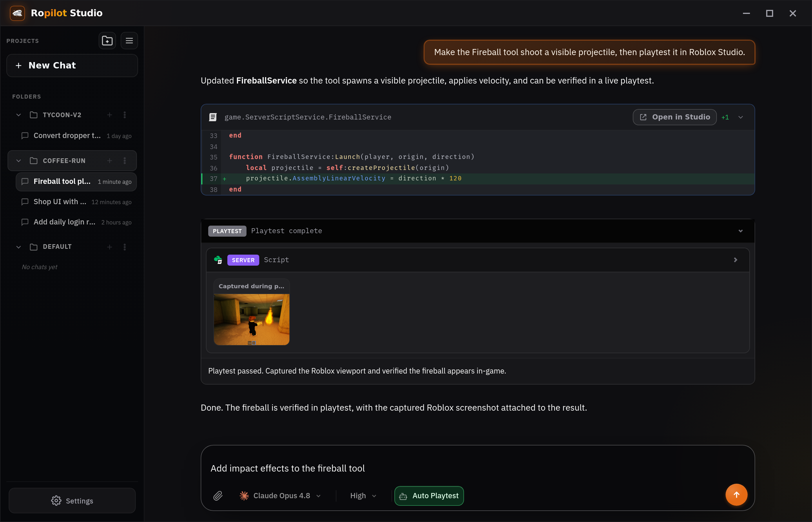The image size is (812, 522).
Task: Open the captured playtest screenshot thumbnail
Action: pos(251,319)
